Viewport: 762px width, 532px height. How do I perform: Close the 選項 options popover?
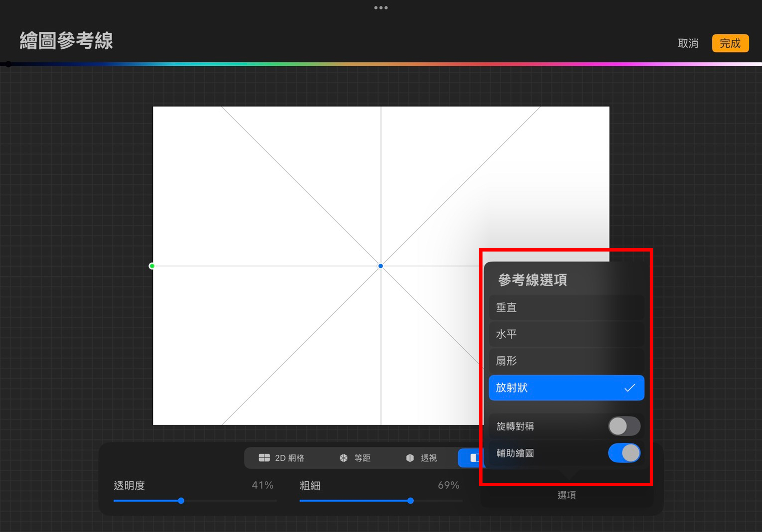pos(566,495)
